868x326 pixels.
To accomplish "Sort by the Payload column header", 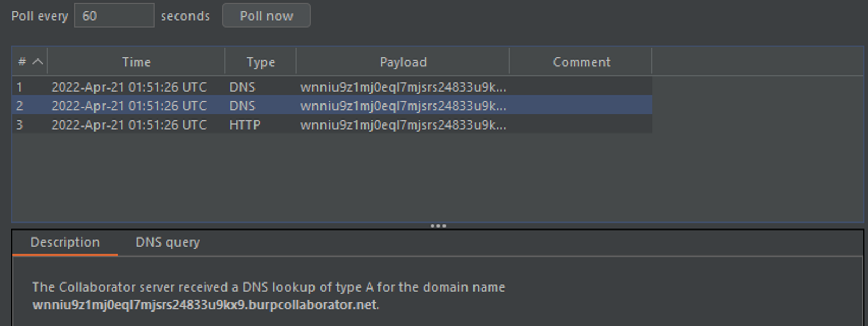I will pos(403,62).
